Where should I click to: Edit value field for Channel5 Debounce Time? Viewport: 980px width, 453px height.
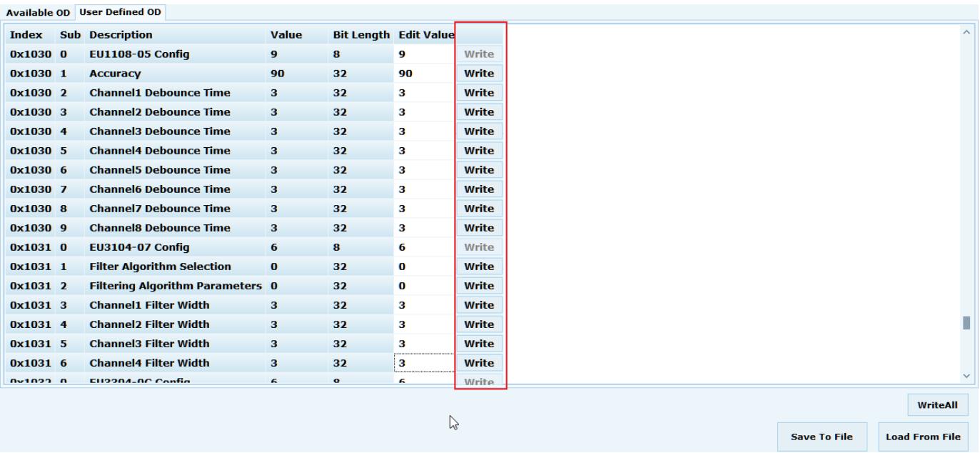[424, 170]
